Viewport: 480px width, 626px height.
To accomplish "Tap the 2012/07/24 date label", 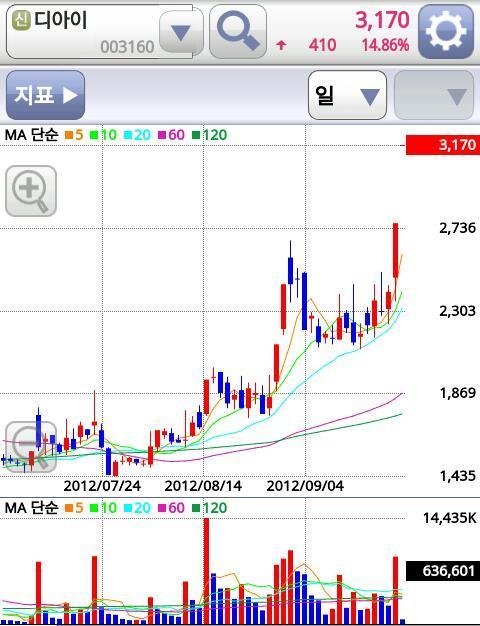I will pyautogui.click(x=102, y=486).
